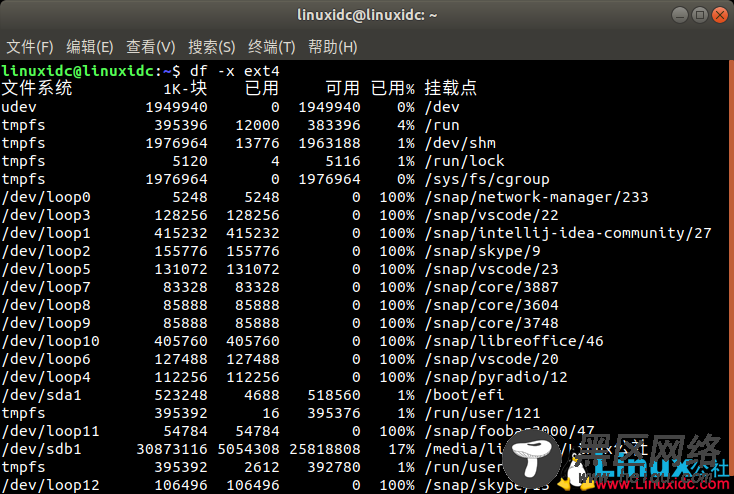The width and height of the screenshot is (734, 494).
Task: Click the '/dev/loop7' entry
Action: [46, 287]
